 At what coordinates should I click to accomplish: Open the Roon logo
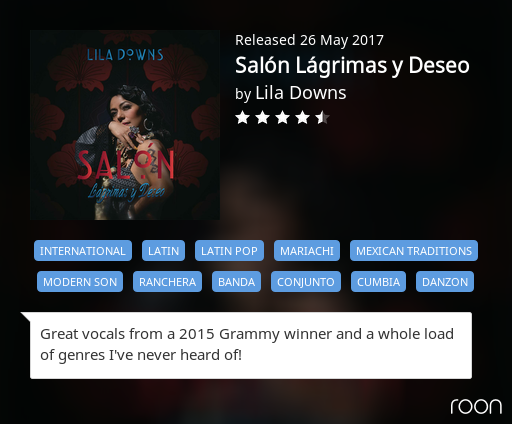point(476,406)
